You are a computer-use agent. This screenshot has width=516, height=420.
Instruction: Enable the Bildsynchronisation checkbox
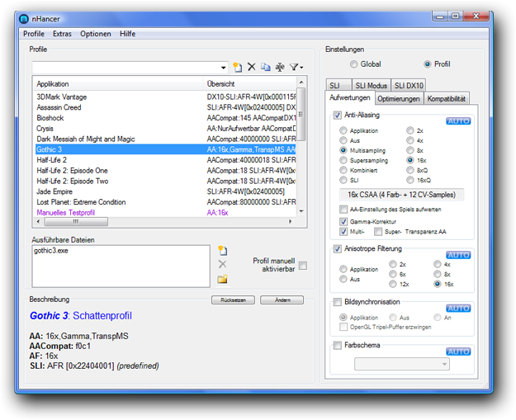pos(338,302)
